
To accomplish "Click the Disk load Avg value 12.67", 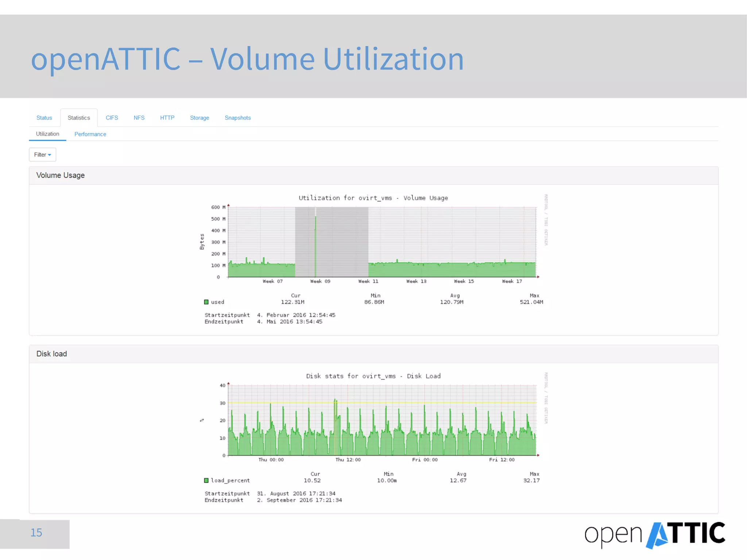I will click(x=458, y=481).
